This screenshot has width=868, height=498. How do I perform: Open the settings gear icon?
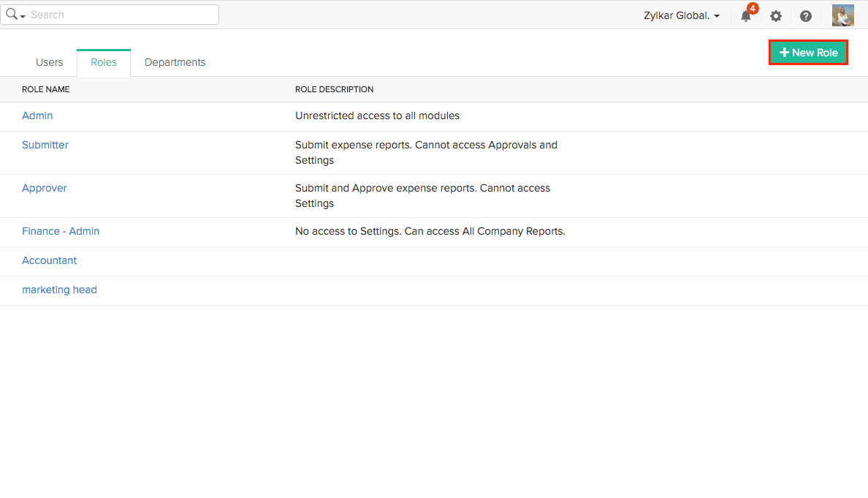pos(776,16)
